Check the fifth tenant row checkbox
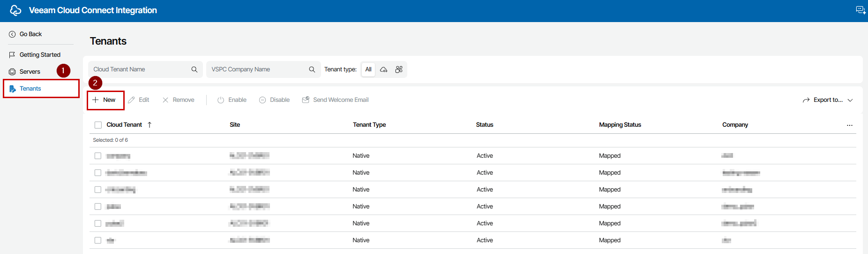This screenshot has width=868, height=254. (x=98, y=223)
